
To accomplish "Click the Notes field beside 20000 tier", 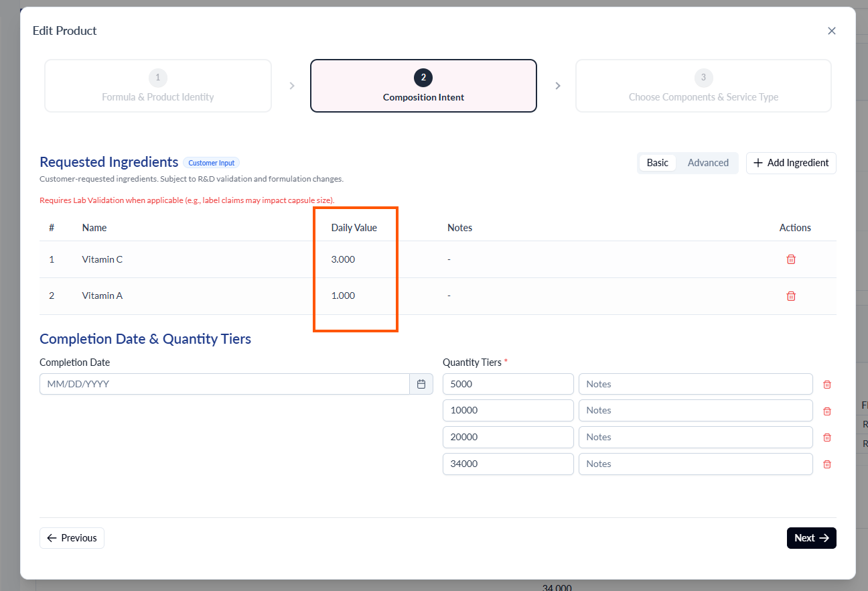I will coord(696,437).
